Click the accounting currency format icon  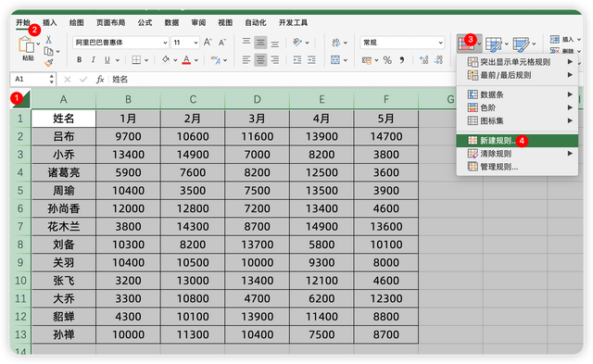point(367,59)
